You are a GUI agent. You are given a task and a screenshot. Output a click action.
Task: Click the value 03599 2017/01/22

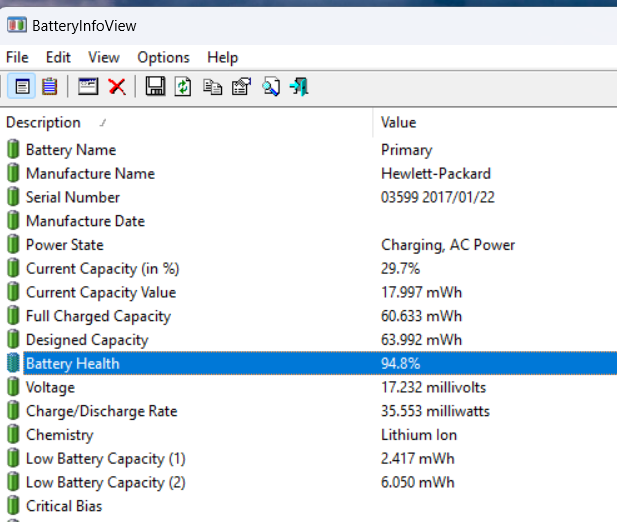[438, 197]
